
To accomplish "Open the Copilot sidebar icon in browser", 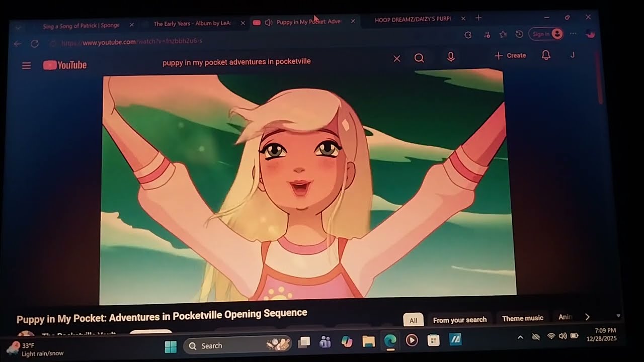I will click(x=590, y=33).
